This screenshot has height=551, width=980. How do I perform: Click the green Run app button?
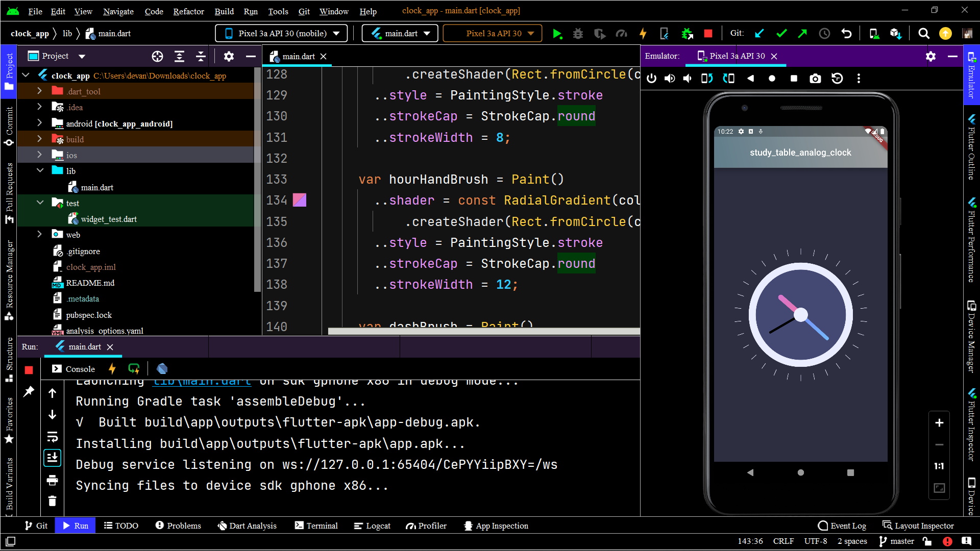(557, 34)
